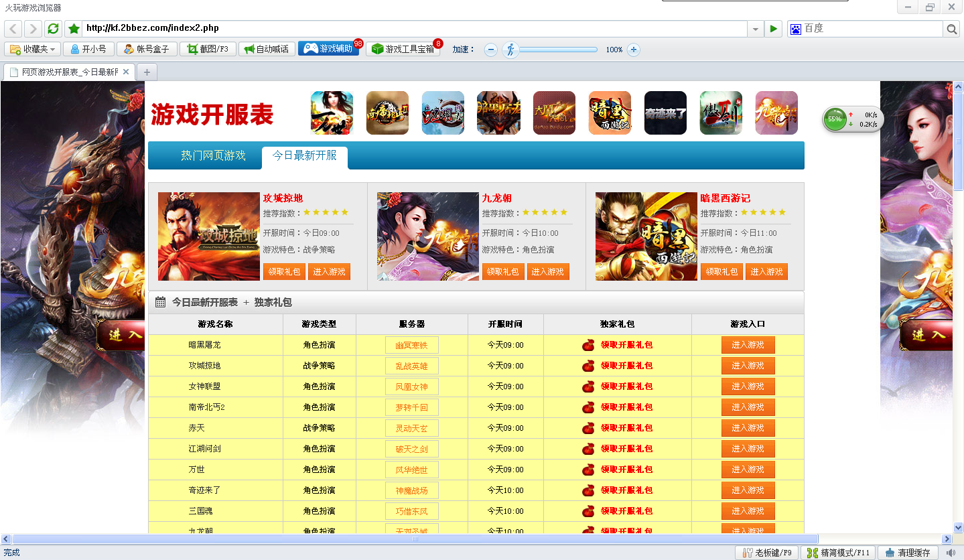The height and width of the screenshot is (560, 964).
Task: Click the 奇迹来了 game icon in the header row
Action: tap(665, 113)
